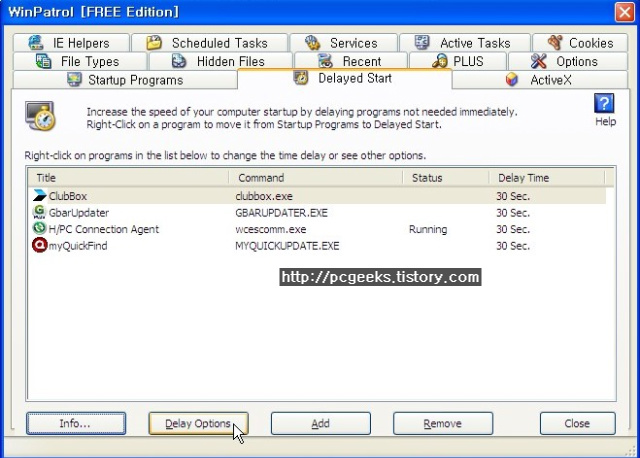Image resolution: width=640 pixels, height=458 pixels.
Task: Click the GBARUPDATER.EXE command cell
Action: 282,213
